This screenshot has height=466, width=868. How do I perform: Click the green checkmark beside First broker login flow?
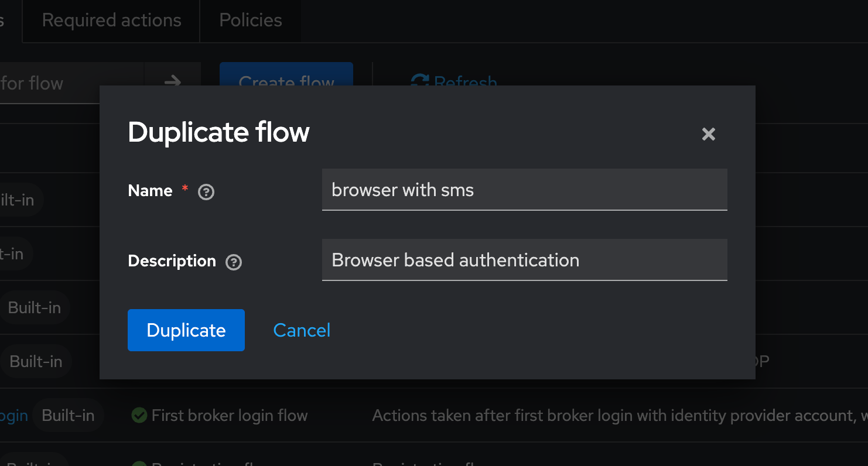pos(139,415)
